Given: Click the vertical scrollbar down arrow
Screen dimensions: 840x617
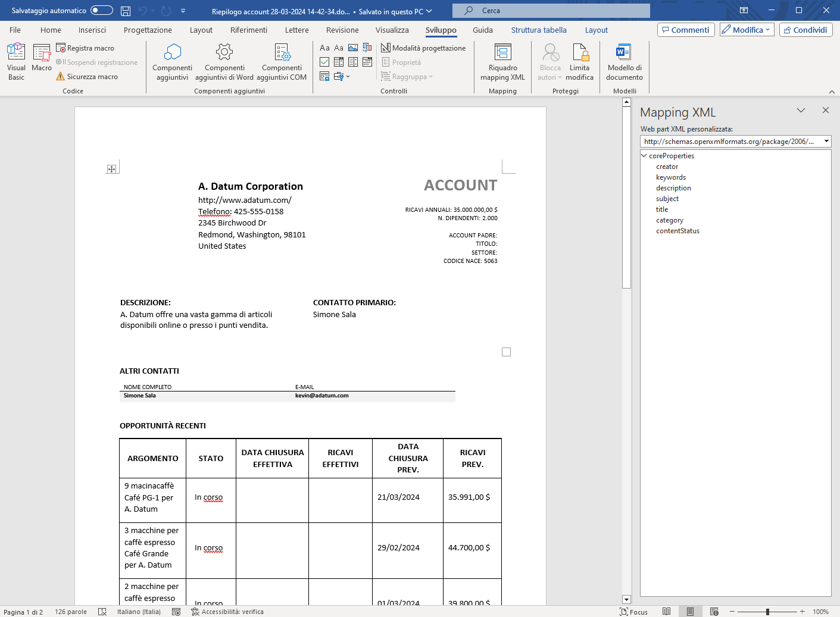Looking at the screenshot, I should [x=626, y=600].
